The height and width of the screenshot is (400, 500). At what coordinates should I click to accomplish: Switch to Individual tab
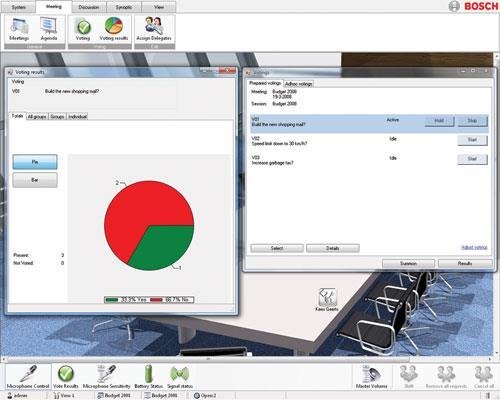pos(77,116)
